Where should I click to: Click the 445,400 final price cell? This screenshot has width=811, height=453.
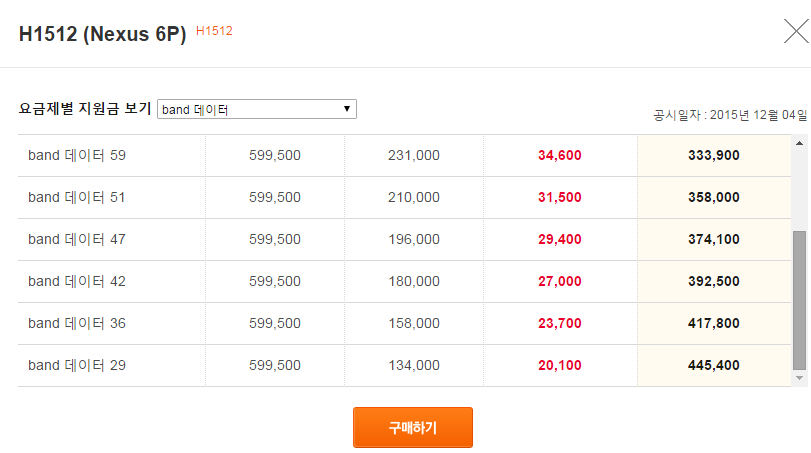coord(714,365)
